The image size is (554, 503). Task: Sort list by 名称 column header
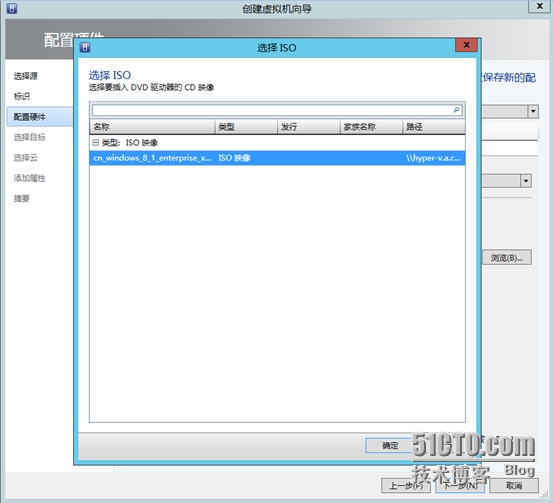click(x=152, y=127)
